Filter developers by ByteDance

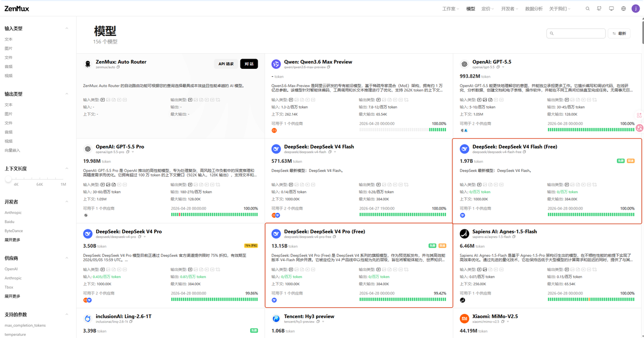[14, 231]
